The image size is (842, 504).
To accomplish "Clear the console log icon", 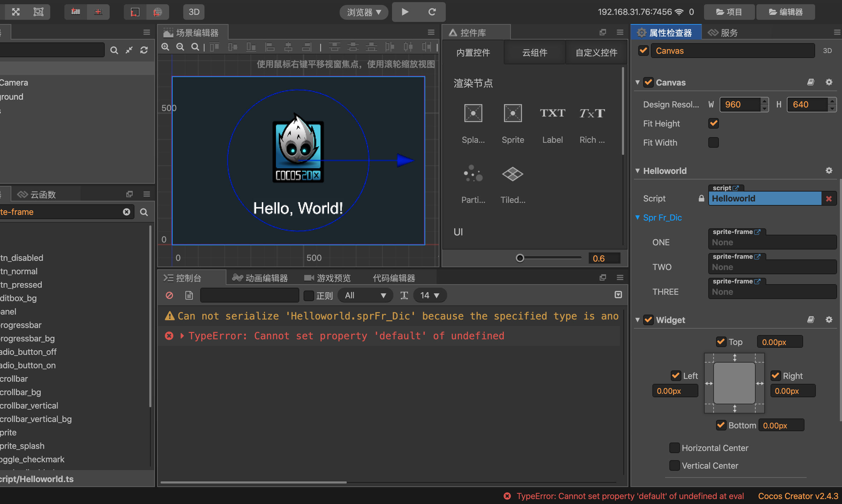I will pyautogui.click(x=169, y=295).
